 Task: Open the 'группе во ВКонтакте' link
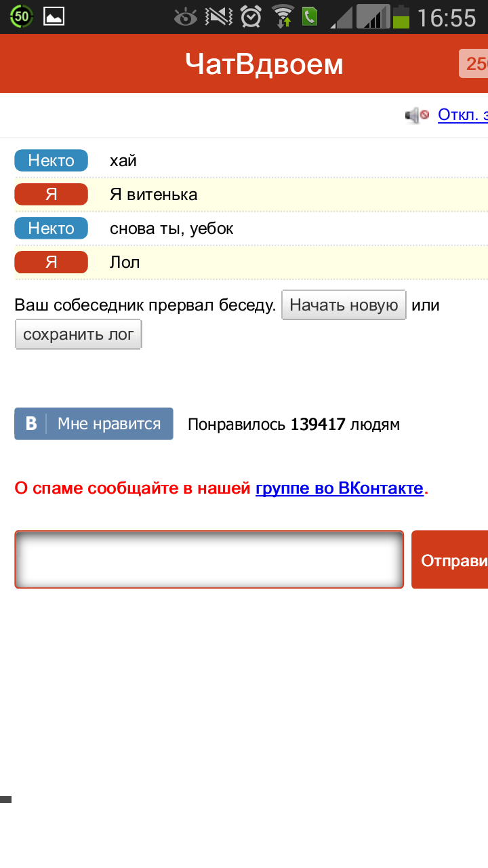tap(340, 488)
